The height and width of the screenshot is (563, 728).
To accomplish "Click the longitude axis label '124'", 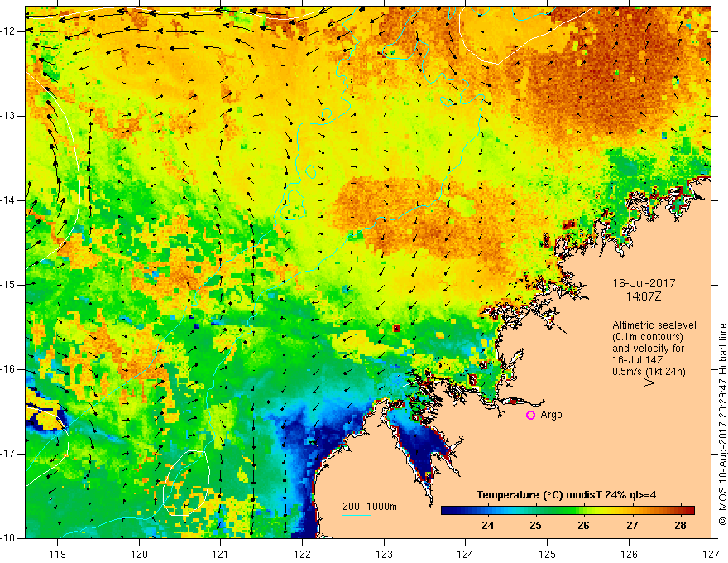I will point(466,554).
